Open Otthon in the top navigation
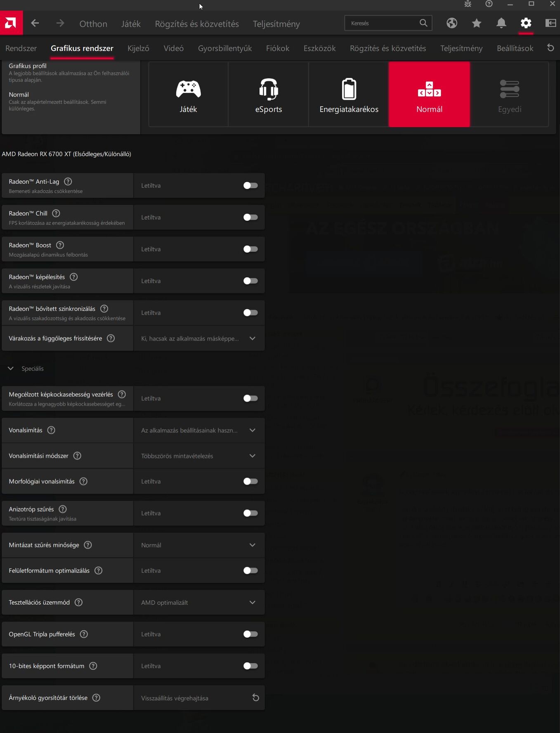The image size is (560, 733). pos(93,24)
